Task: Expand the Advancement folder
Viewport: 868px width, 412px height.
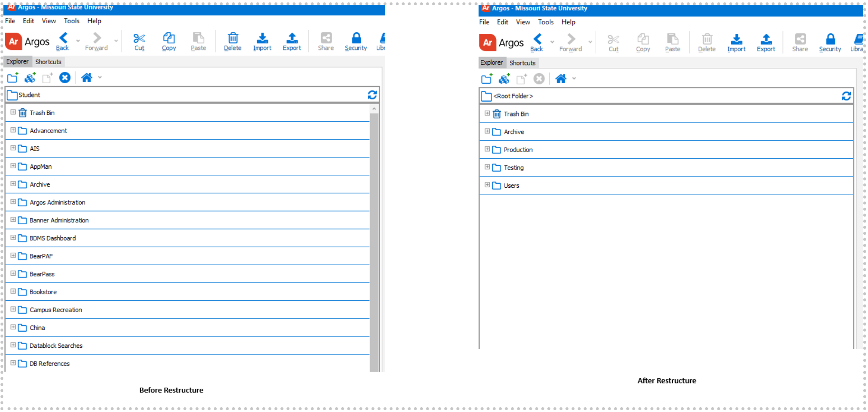Action: tap(13, 130)
